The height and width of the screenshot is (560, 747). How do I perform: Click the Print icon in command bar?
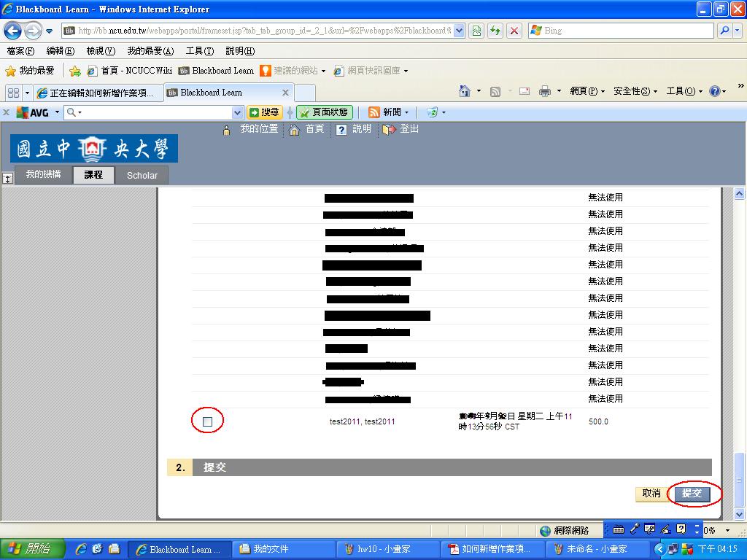point(544,91)
